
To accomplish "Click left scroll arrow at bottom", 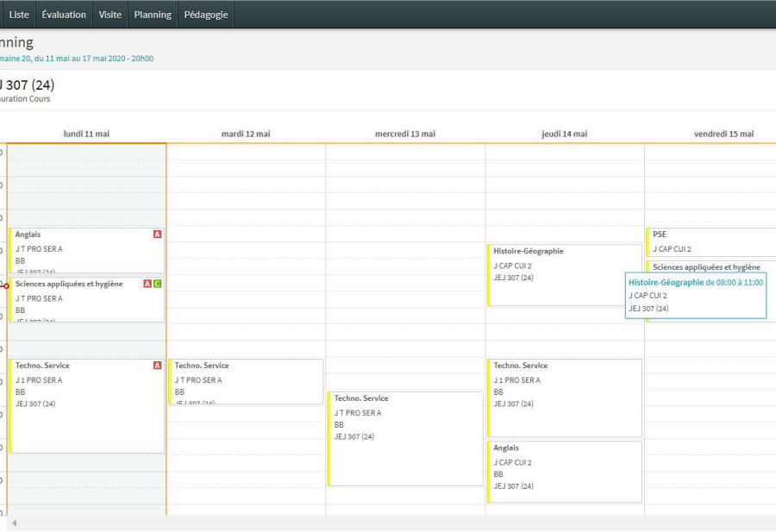I will click(x=14, y=523).
